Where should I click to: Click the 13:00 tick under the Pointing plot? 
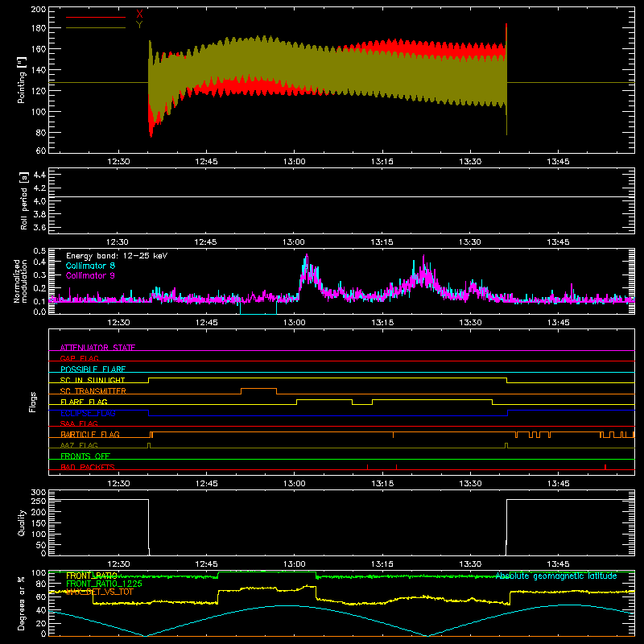point(294,162)
